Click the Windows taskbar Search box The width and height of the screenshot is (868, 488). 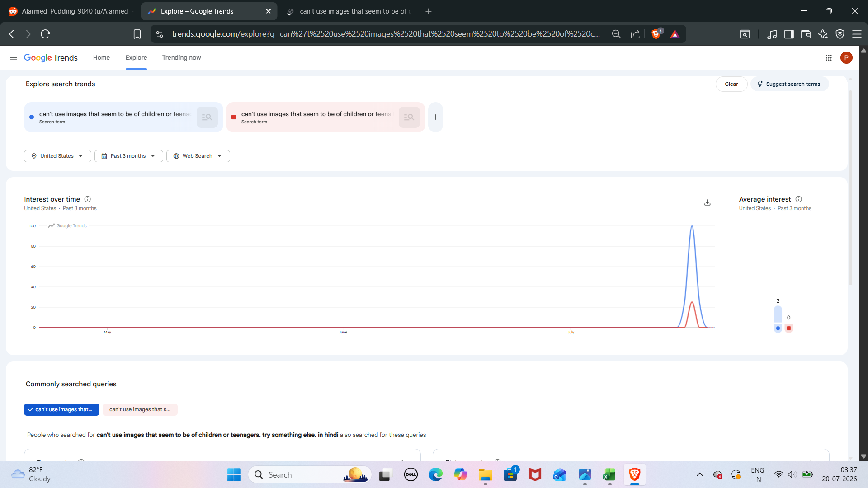(310, 475)
